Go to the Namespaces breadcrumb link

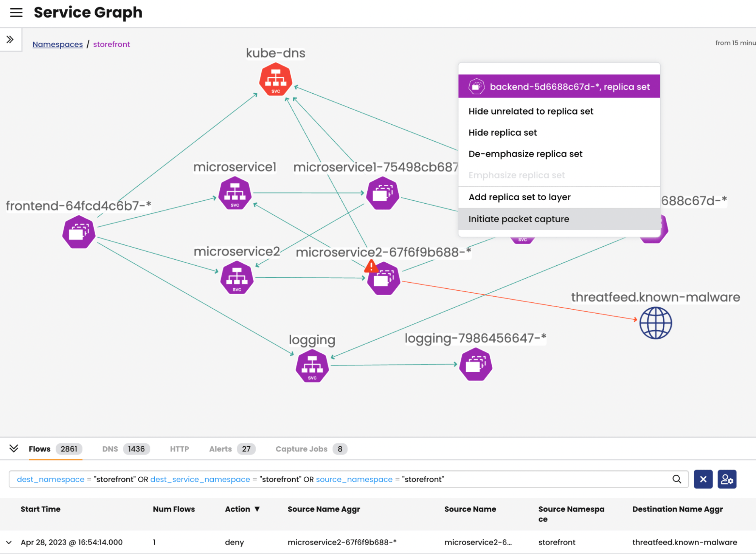tap(57, 44)
